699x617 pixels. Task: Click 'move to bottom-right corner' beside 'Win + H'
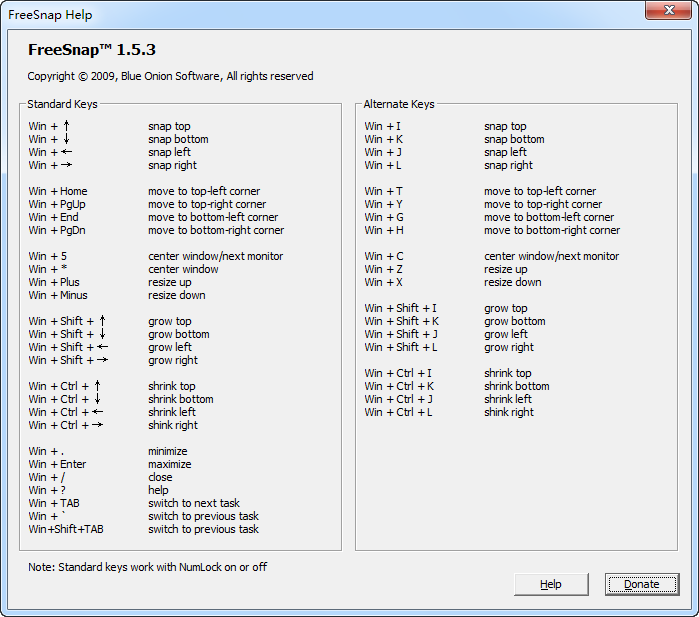pyautogui.click(x=552, y=230)
